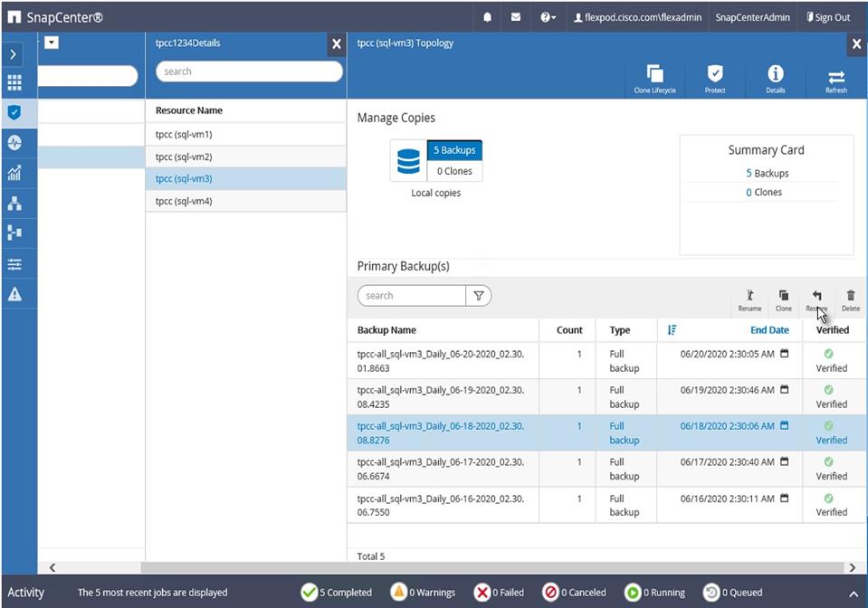Viewport: 868px width, 608px height.
Task: Click the Rename backup icon
Action: tap(749, 300)
